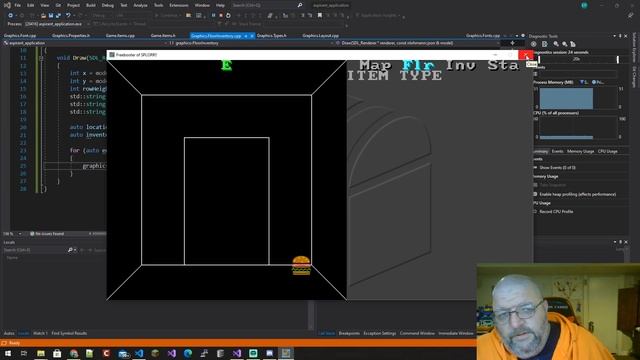Click the No issues found indicator

(47, 234)
